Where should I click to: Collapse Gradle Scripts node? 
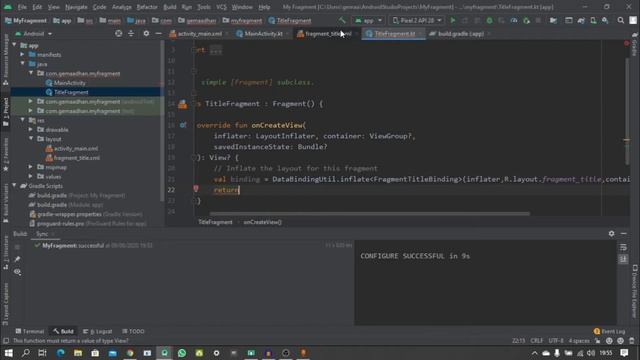(15, 186)
